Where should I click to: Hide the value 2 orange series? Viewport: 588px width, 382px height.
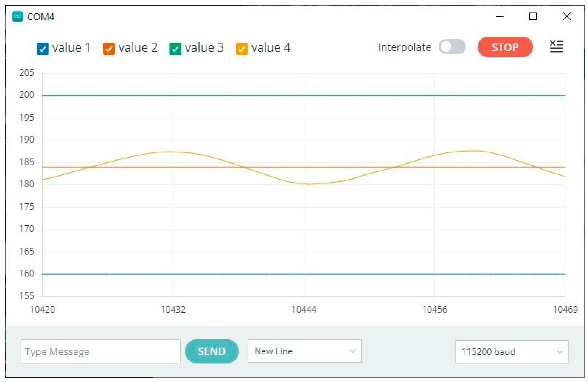pos(109,48)
